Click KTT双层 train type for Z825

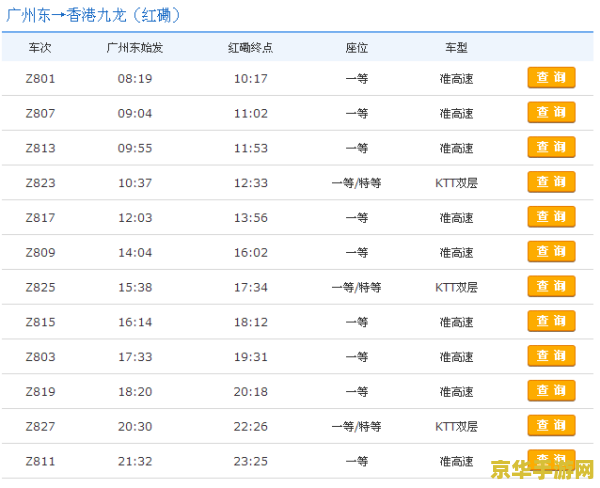click(x=456, y=288)
